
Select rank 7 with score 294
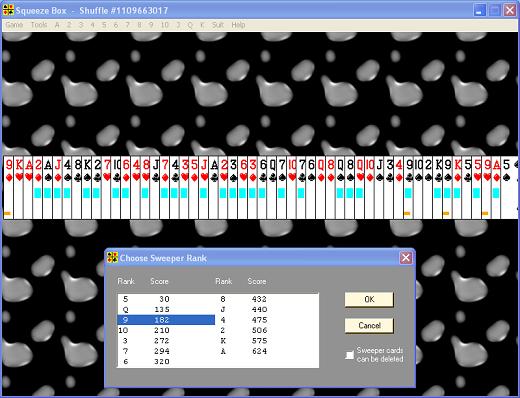click(x=166, y=351)
